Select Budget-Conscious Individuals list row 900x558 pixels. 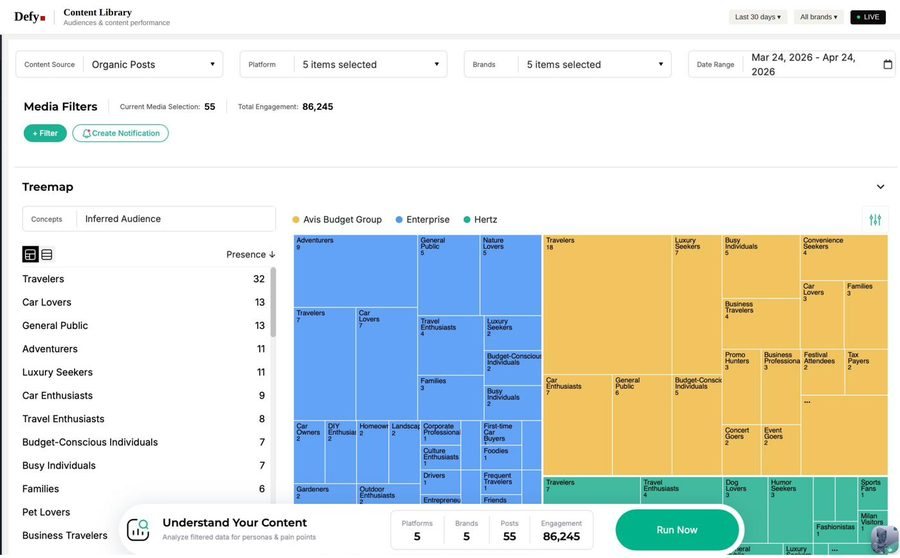(x=143, y=442)
